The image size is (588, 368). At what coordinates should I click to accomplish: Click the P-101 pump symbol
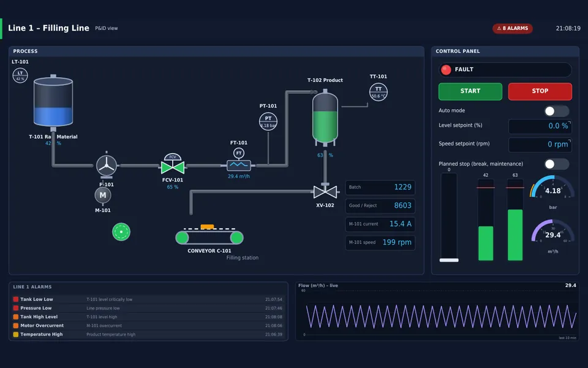point(107,165)
